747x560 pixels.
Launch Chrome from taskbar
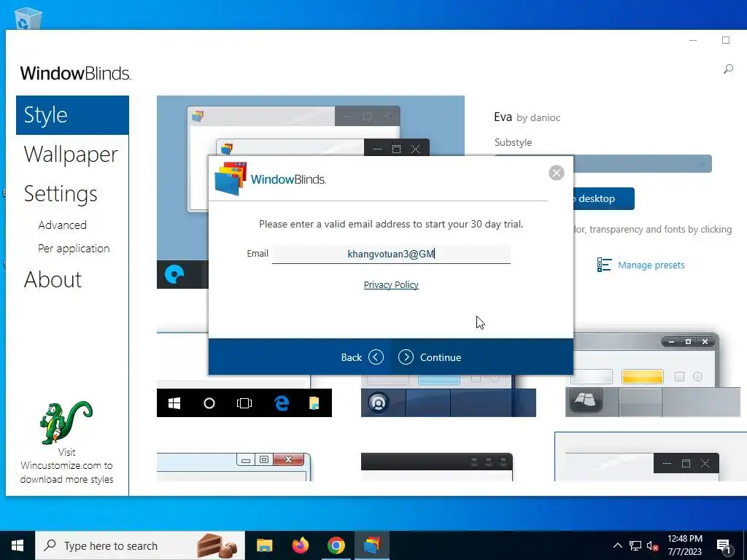(x=336, y=545)
